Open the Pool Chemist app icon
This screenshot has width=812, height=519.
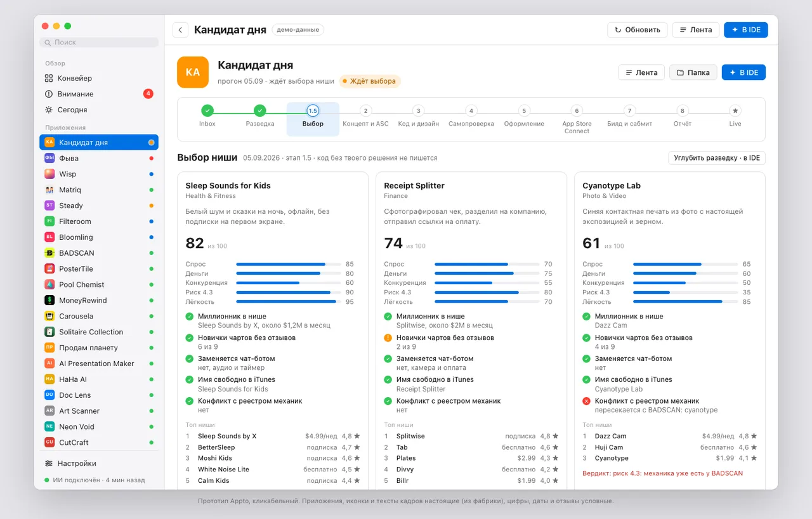[49, 285]
